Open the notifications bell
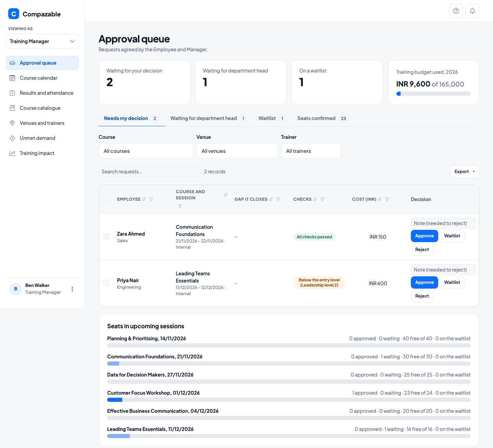Image resolution: width=493 pixels, height=448 pixels. tap(472, 11)
